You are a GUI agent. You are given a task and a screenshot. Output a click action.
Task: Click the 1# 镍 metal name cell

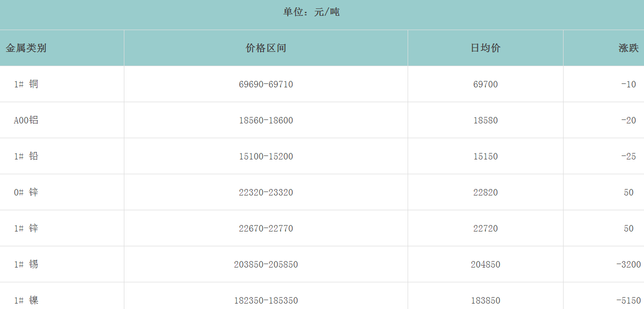[26, 300]
